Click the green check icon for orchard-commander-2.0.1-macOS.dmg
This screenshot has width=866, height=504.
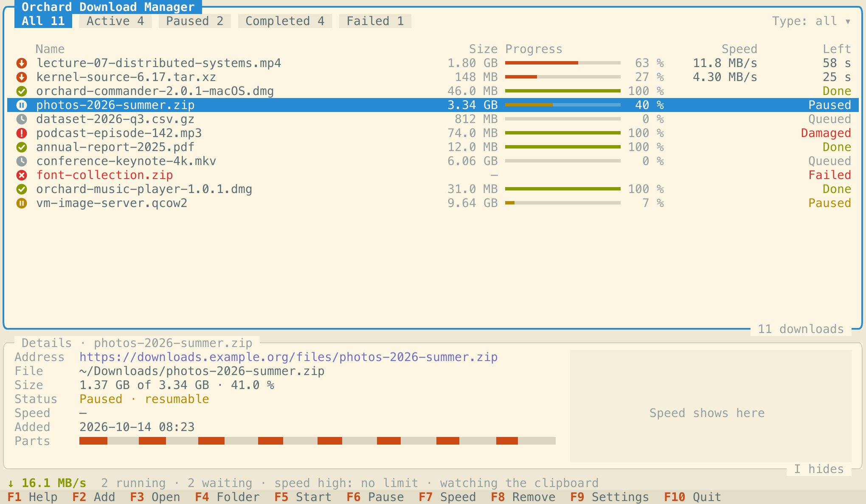tap(22, 91)
